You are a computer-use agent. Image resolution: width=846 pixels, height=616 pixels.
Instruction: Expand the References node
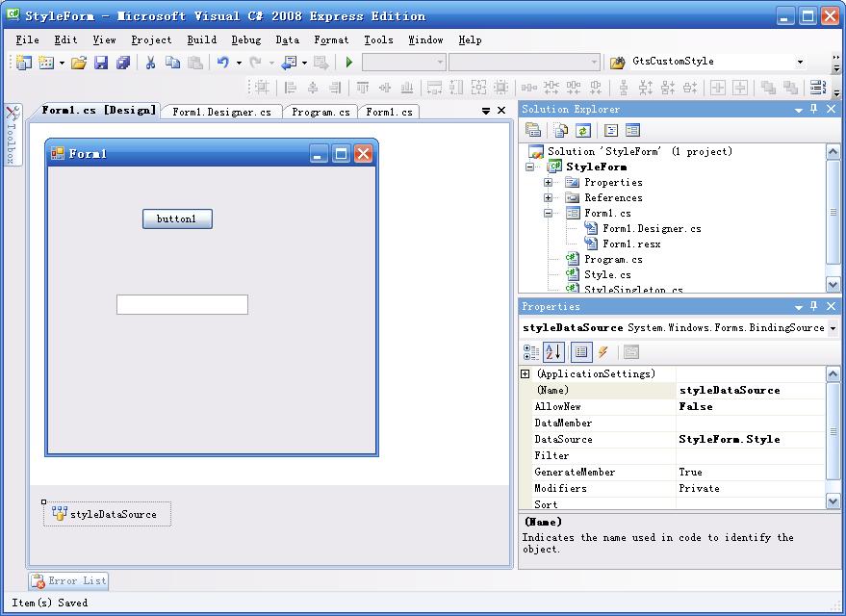pyautogui.click(x=549, y=198)
